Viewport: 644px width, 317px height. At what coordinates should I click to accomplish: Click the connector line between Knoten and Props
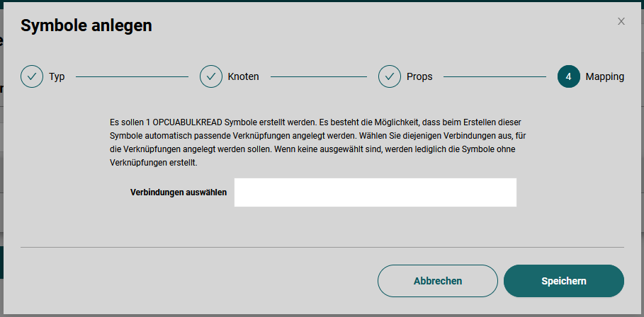(317, 76)
